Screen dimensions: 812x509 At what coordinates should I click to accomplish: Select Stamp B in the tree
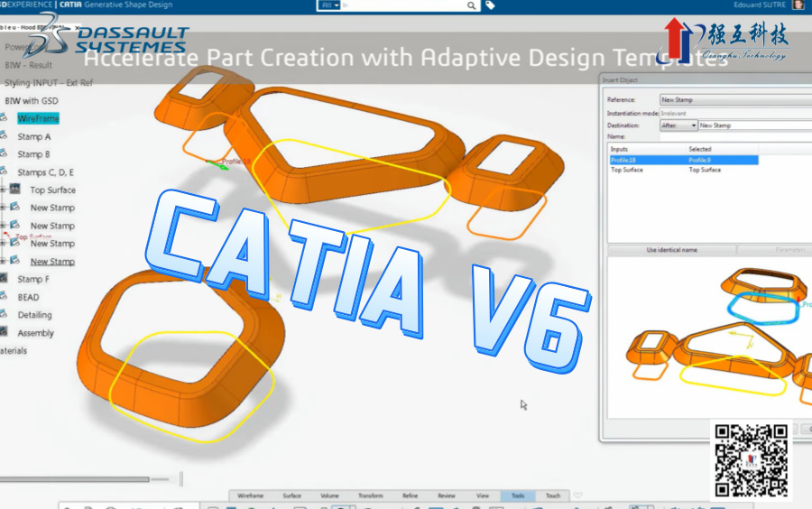click(33, 154)
